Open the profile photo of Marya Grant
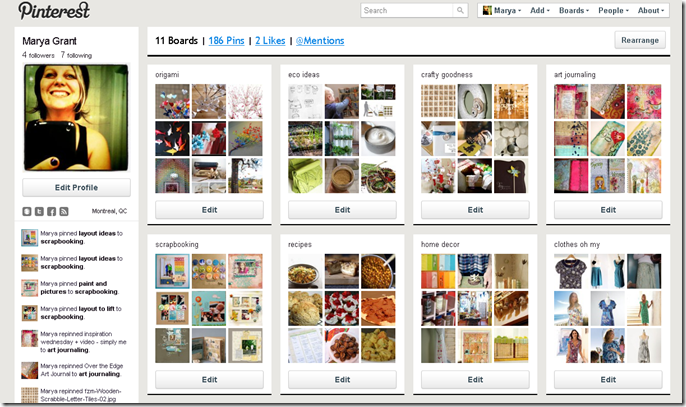 pyautogui.click(x=76, y=118)
